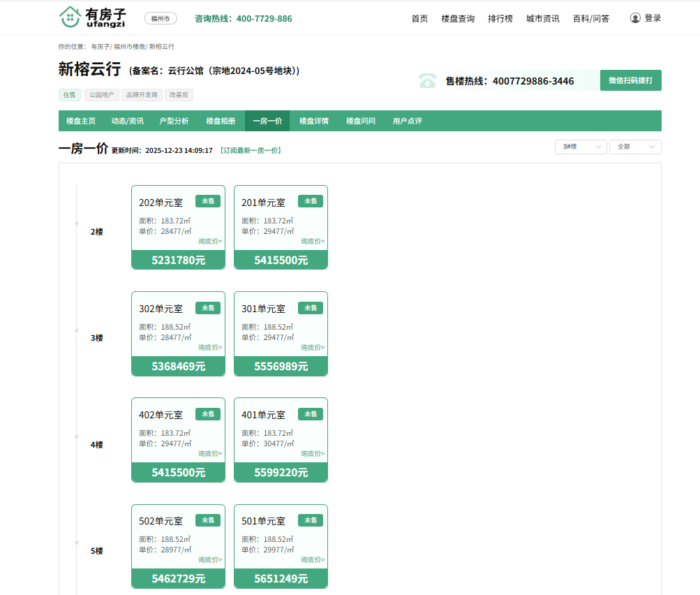This screenshot has height=595, width=700.
Task: Switch to the 户型分析 tab
Action: coord(174,121)
